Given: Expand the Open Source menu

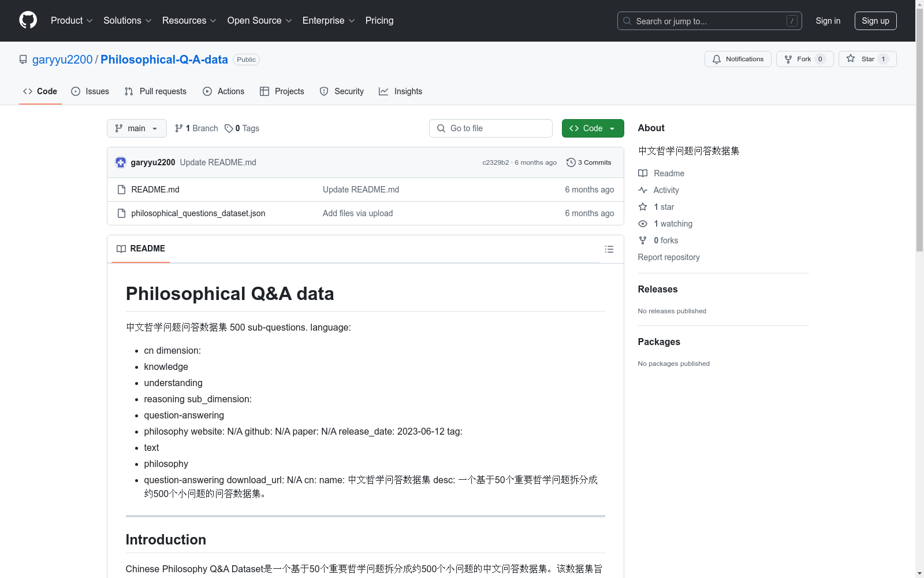Looking at the screenshot, I should pos(260,21).
